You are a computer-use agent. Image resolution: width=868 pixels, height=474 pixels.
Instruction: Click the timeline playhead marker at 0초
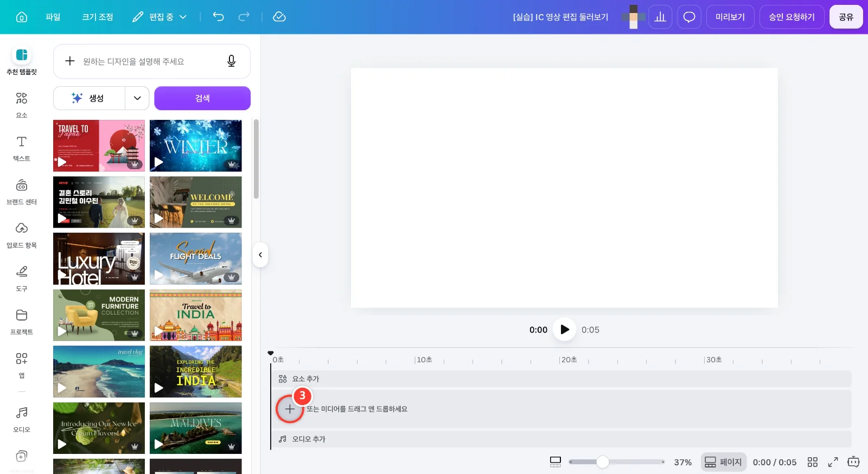[x=271, y=353]
